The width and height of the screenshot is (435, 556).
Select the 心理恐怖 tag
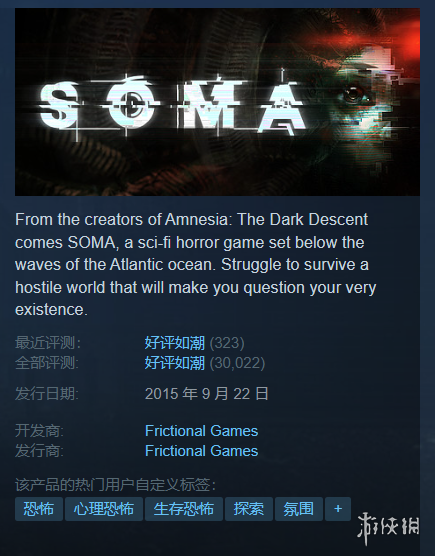click(x=104, y=509)
